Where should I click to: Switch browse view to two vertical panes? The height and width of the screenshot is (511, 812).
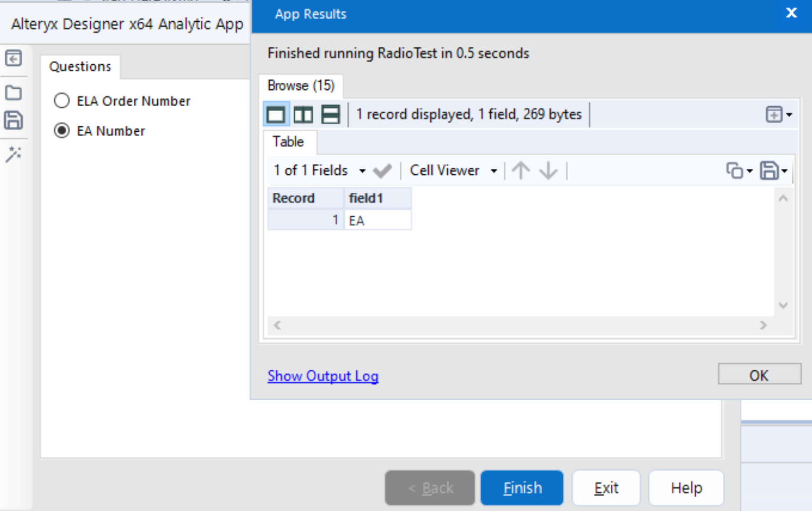click(x=303, y=114)
